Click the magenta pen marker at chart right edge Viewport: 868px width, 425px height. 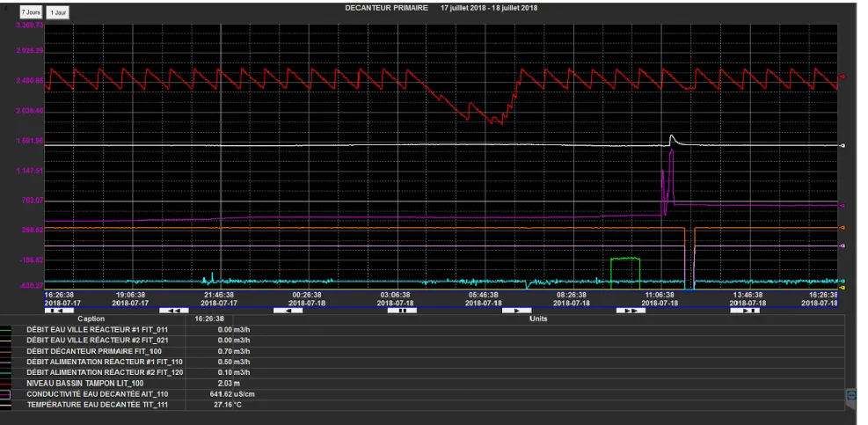click(842, 206)
